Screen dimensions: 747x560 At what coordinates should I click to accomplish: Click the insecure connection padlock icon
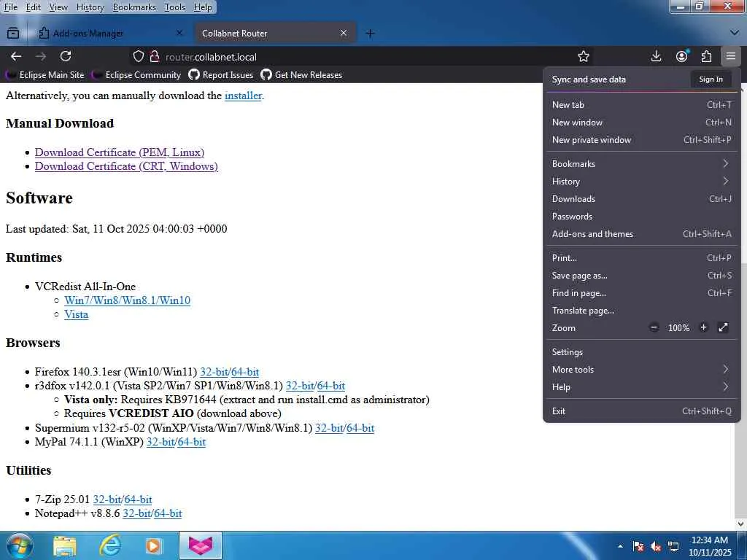point(155,57)
